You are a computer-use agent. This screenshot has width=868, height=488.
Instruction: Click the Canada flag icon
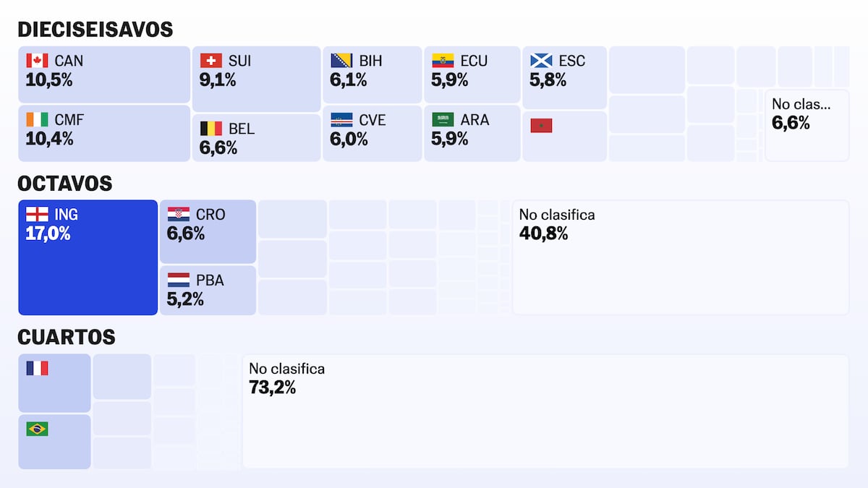pos(37,61)
